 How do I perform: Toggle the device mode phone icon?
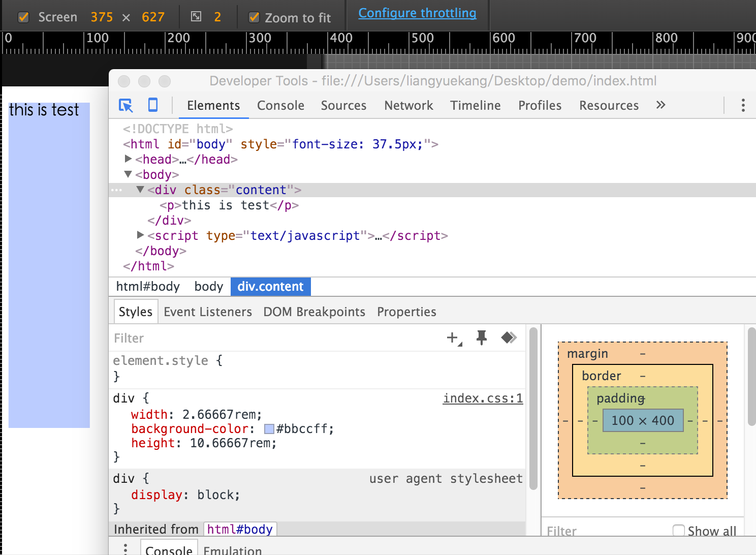pyautogui.click(x=152, y=105)
